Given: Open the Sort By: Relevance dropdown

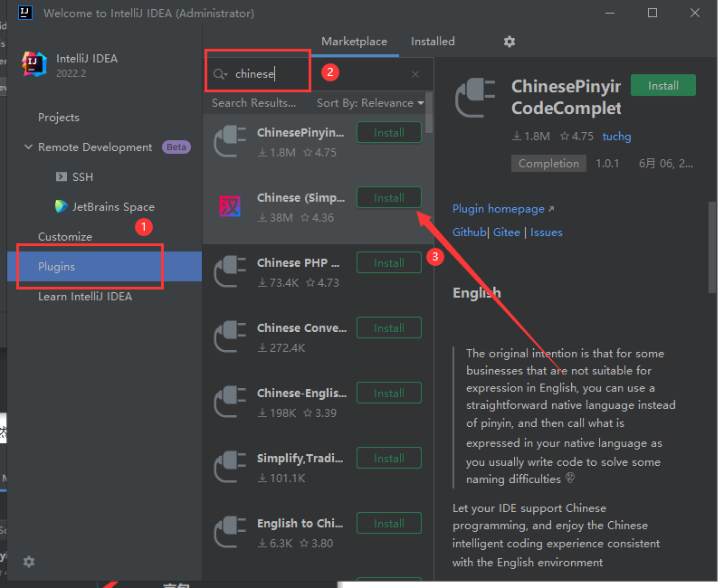Looking at the screenshot, I should tap(370, 103).
